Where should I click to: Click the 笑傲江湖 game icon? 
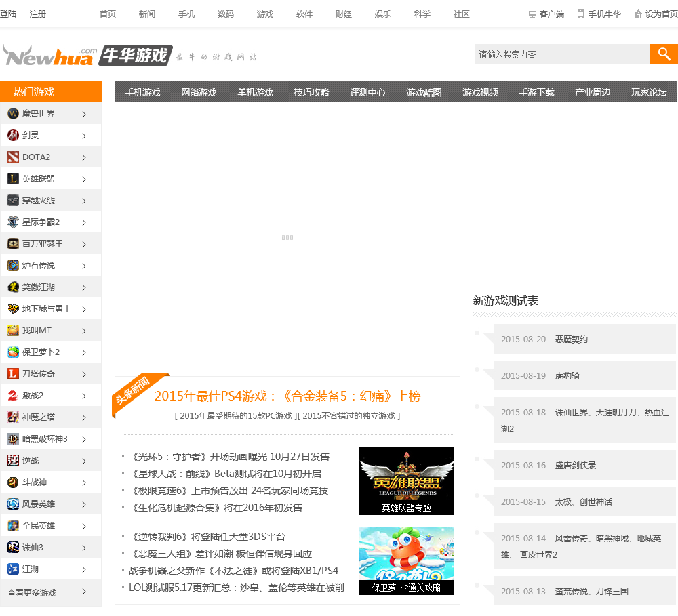coord(14,287)
